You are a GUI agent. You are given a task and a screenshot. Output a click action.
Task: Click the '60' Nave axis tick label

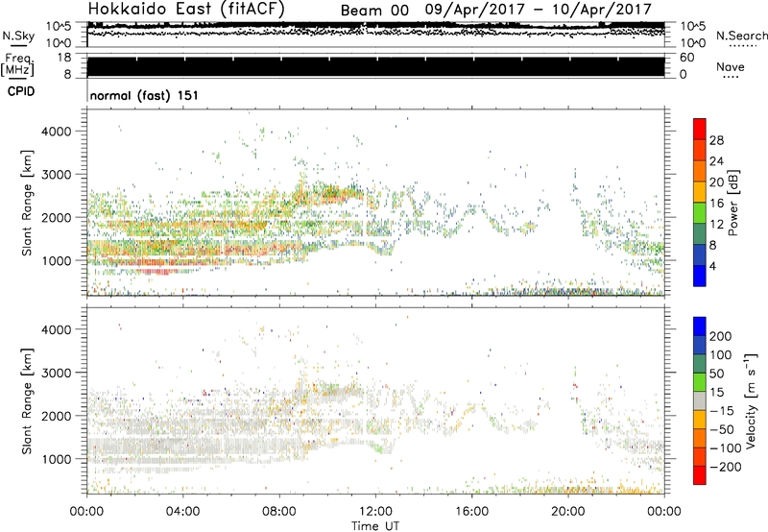pos(686,58)
